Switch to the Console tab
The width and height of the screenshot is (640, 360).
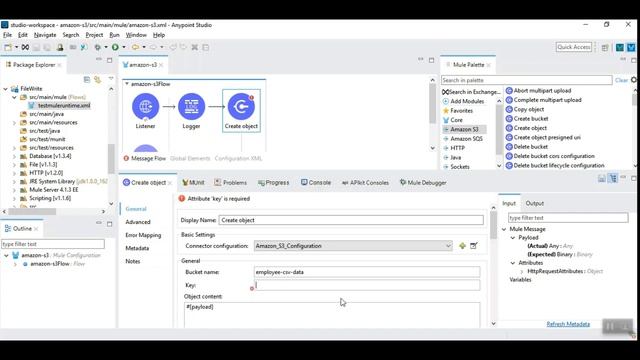pyautogui.click(x=316, y=182)
